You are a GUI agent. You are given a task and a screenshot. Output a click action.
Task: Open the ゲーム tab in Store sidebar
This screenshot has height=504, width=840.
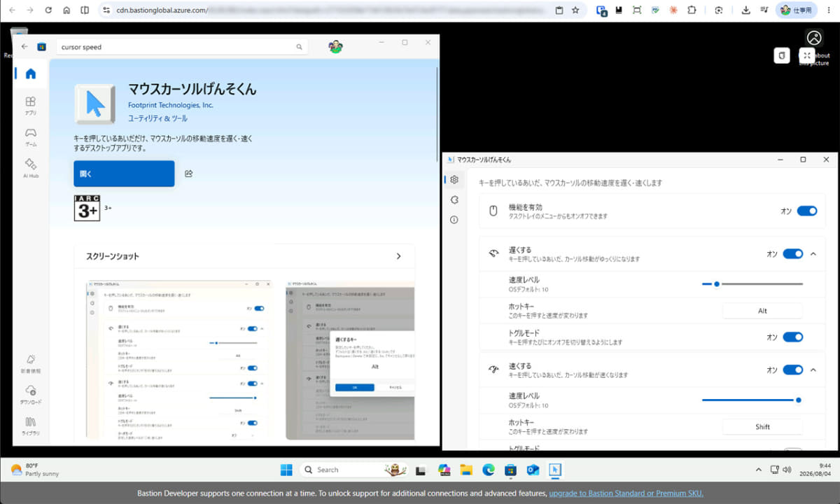pyautogui.click(x=30, y=136)
